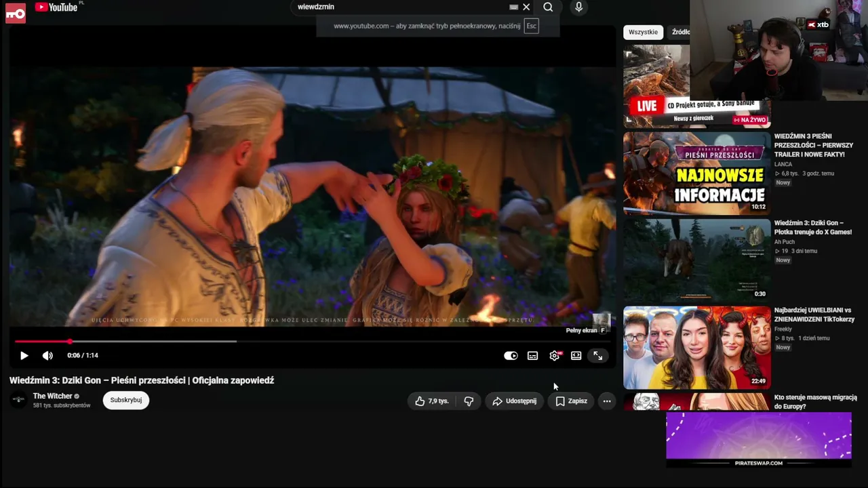Save the video with Zapisz
This screenshot has width=868, height=488.
(x=571, y=401)
